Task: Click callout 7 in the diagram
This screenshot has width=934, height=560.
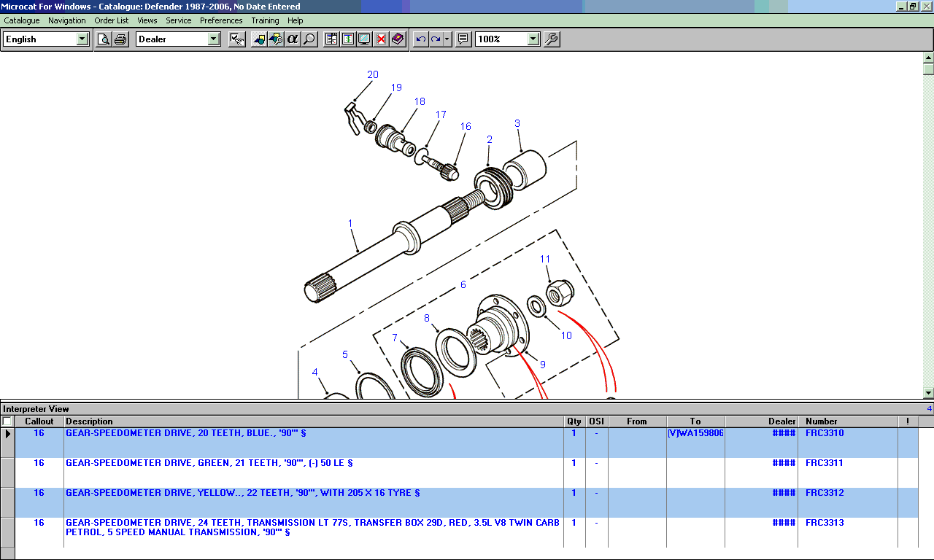Action: pos(395,338)
